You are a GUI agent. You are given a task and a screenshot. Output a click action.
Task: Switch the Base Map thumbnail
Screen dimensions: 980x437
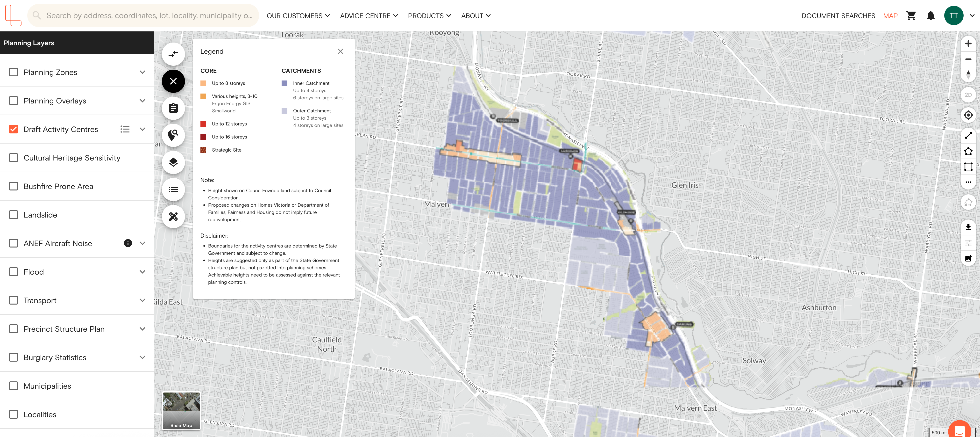click(x=181, y=410)
